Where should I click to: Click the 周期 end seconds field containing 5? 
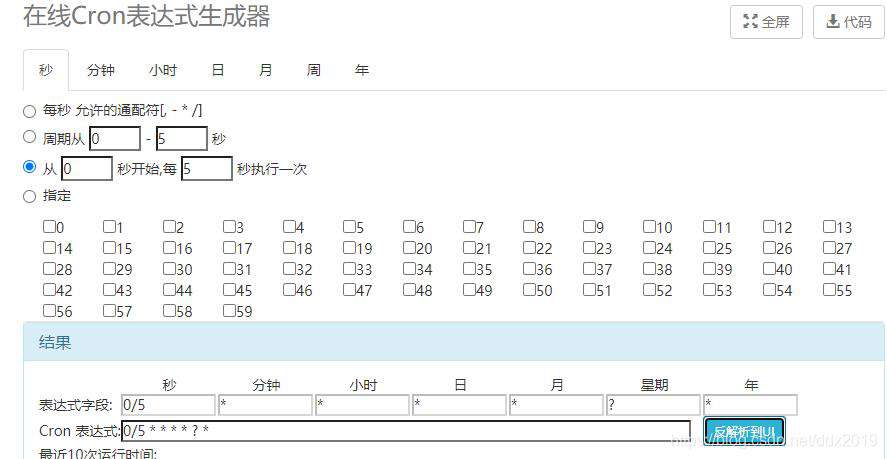[x=182, y=139]
